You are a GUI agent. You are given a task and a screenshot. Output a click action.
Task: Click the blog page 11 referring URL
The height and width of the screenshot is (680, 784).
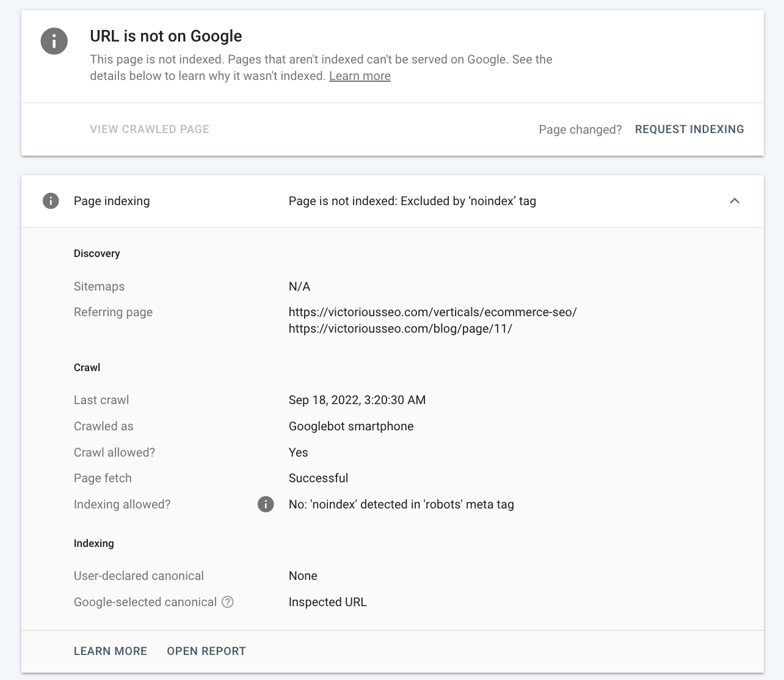point(401,328)
